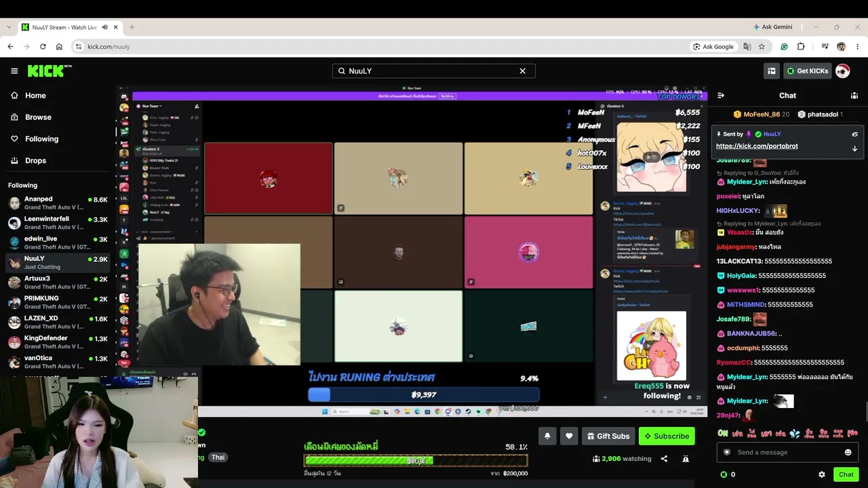This screenshot has width=868, height=488.
Task: Open a new browser tab
Action: (x=132, y=27)
